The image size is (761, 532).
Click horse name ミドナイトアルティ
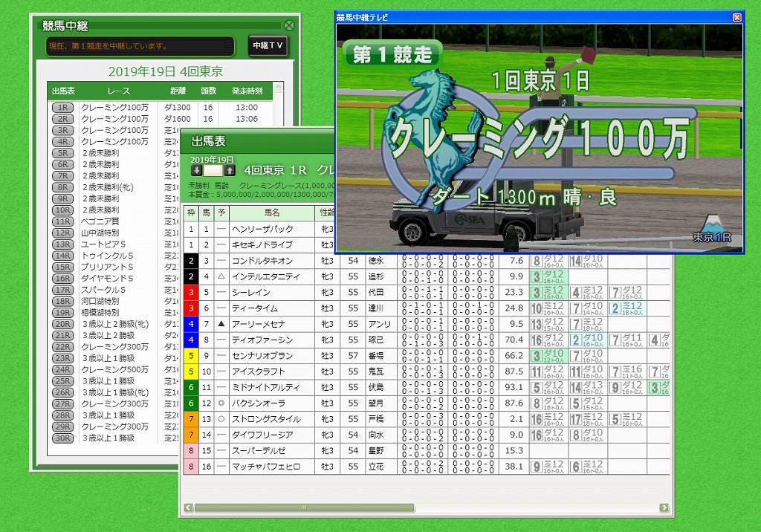coord(265,387)
